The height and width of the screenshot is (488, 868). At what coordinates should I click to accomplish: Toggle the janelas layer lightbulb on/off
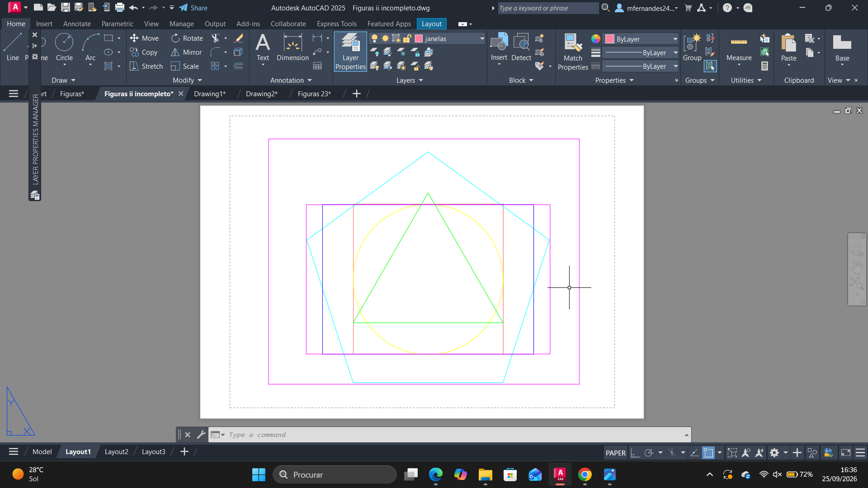click(374, 39)
